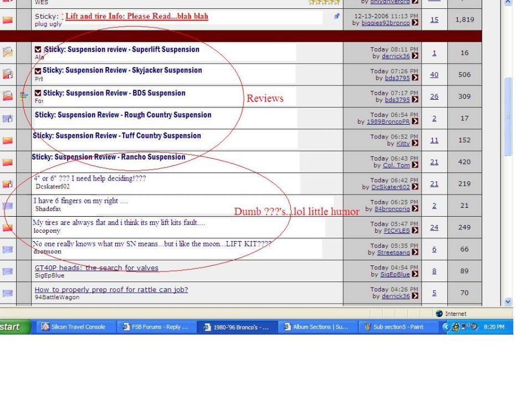Switch to FSB Forums - Reply taskbar window
The image size is (532, 399).
pyautogui.click(x=156, y=327)
